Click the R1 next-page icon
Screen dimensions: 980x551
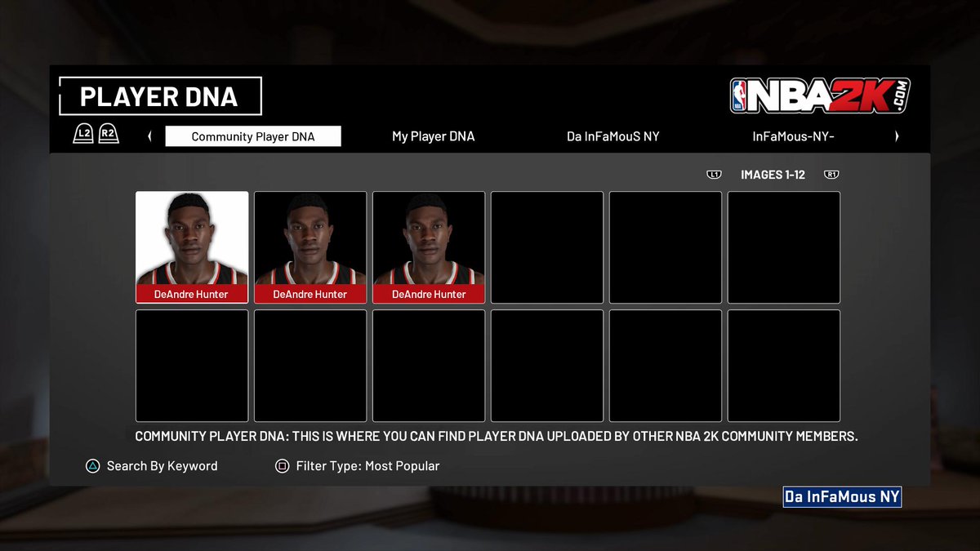pyautogui.click(x=831, y=175)
